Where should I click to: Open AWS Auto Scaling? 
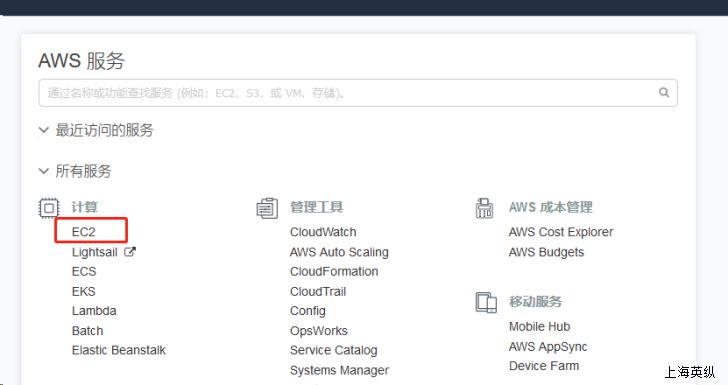[x=339, y=252]
